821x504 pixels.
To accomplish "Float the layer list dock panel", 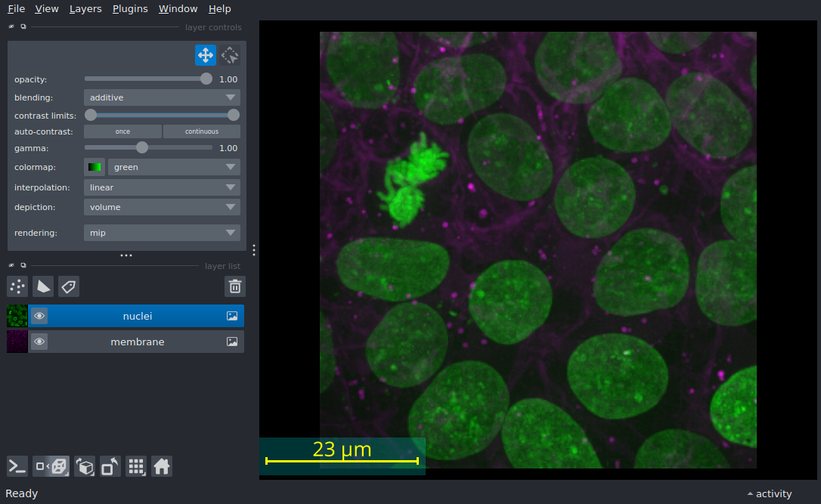I will (x=23, y=265).
